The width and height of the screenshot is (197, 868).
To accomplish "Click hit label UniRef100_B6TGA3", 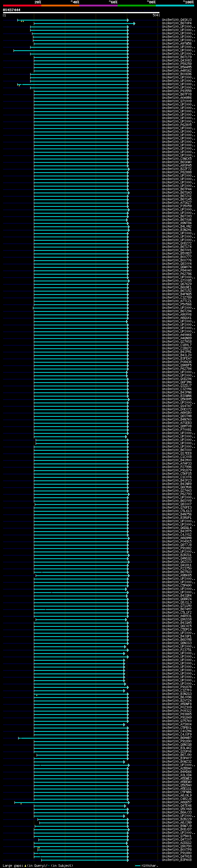I will coord(177,193).
